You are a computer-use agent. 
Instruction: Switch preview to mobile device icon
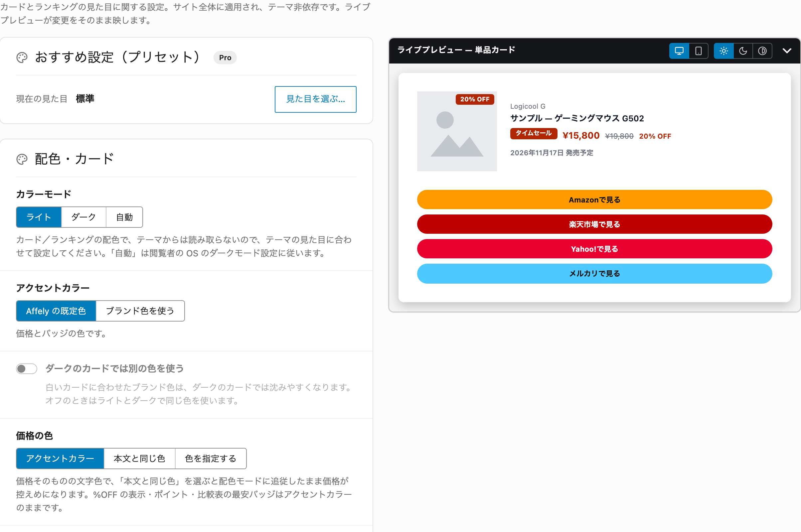tap(698, 51)
